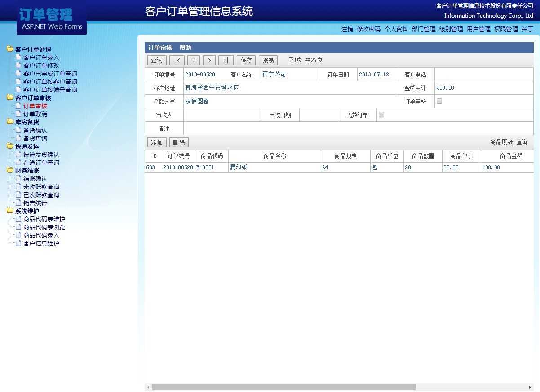Open 级别管理 in top menu
The width and height of the screenshot is (540, 392).
tap(451, 29)
